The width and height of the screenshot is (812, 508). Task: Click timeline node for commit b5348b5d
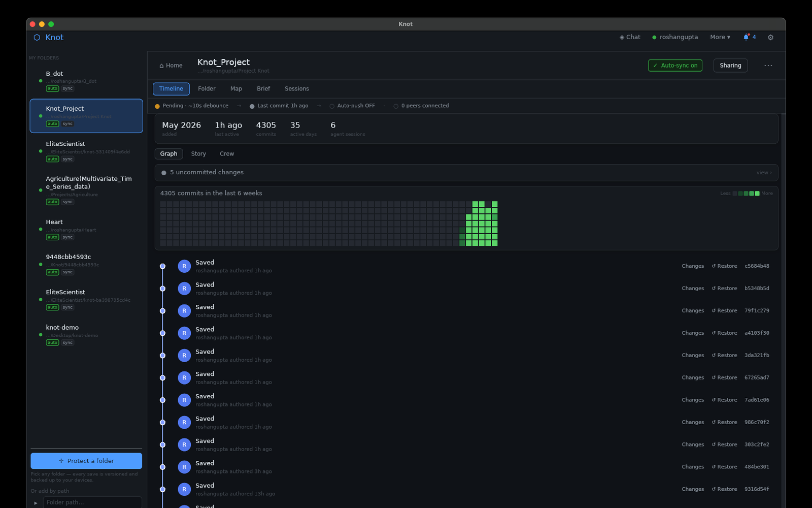[x=162, y=289]
